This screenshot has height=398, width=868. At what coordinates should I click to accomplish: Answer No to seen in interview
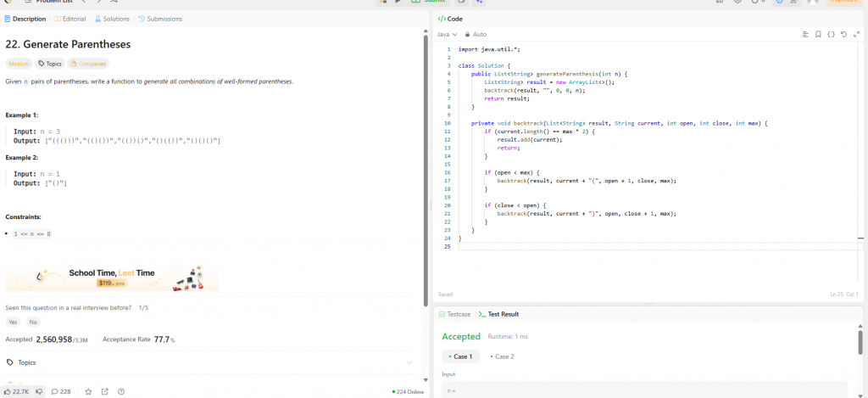pyautogui.click(x=33, y=322)
